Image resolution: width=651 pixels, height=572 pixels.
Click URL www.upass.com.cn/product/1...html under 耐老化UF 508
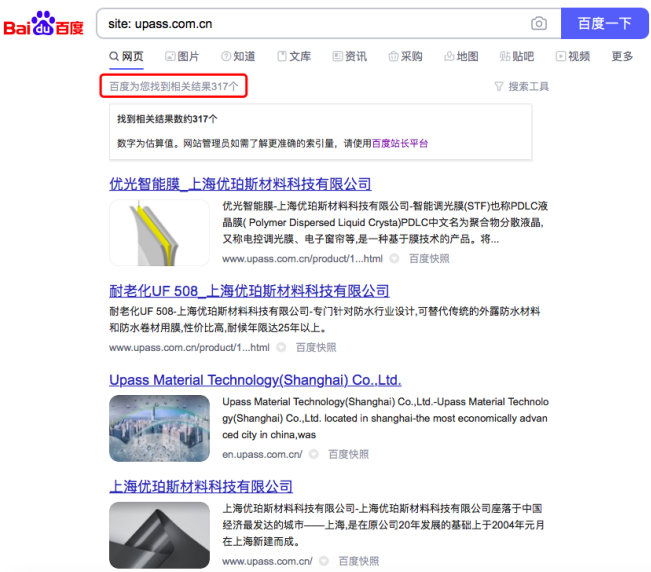coord(189,347)
